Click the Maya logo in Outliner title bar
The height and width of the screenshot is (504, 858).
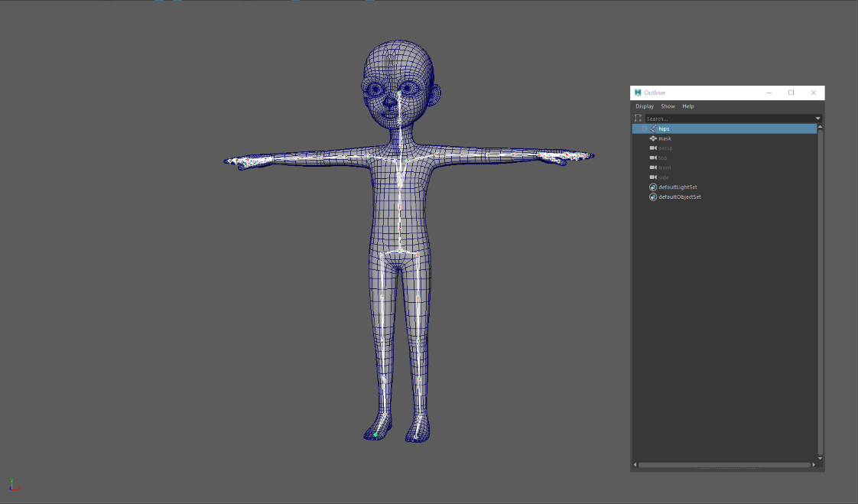(x=638, y=93)
